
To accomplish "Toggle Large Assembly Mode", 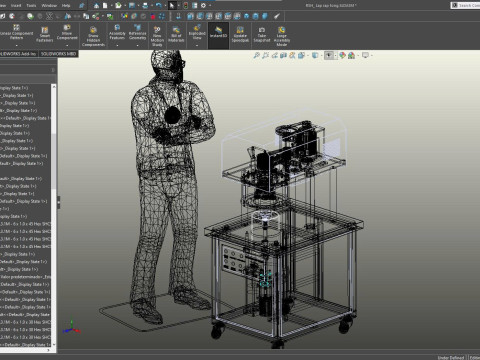I will click(x=282, y=37).
